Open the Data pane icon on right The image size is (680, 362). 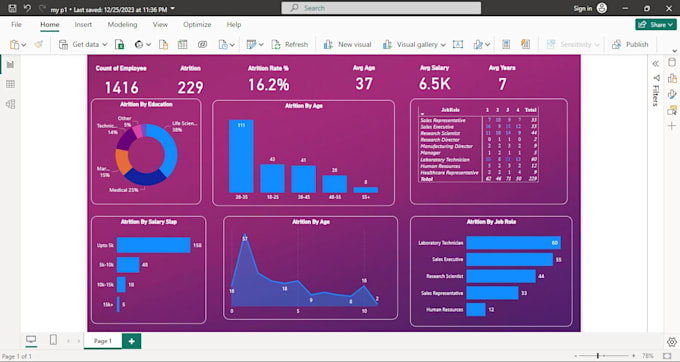(672, 62)
